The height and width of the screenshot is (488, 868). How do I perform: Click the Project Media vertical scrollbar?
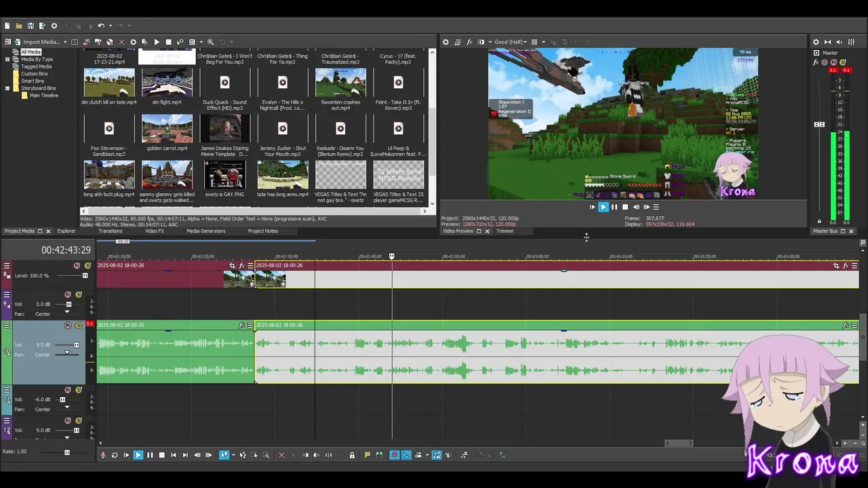click(432, 127)
